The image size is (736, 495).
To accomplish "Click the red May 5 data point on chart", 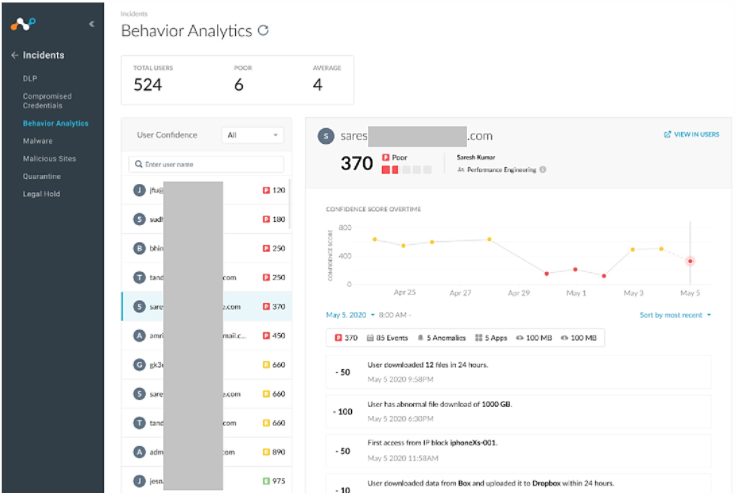I will 690,261.
